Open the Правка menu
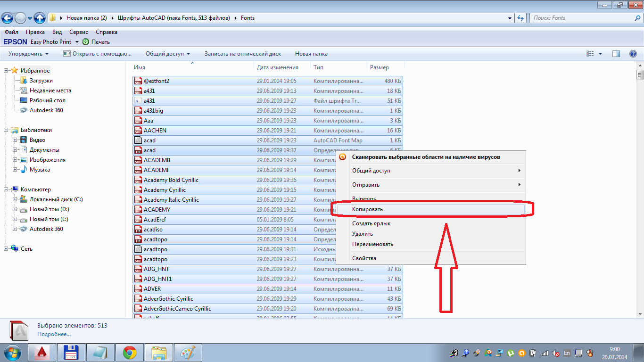The height and width of the screenshot is (362, 644). [35, 32]
